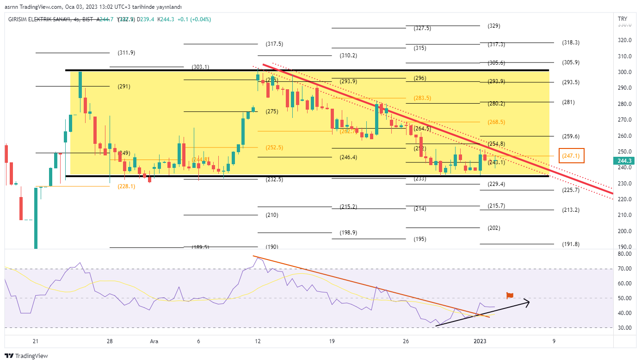Viewport: 641px width, 364px height.
Task: Select the (232.5) level label
Action: pos(274,179)
